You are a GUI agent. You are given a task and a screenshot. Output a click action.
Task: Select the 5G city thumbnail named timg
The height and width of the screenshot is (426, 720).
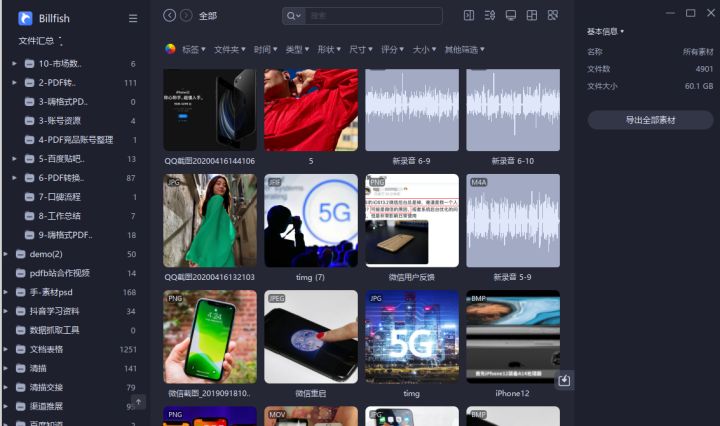pyautogui.click(x=412, y=336)
